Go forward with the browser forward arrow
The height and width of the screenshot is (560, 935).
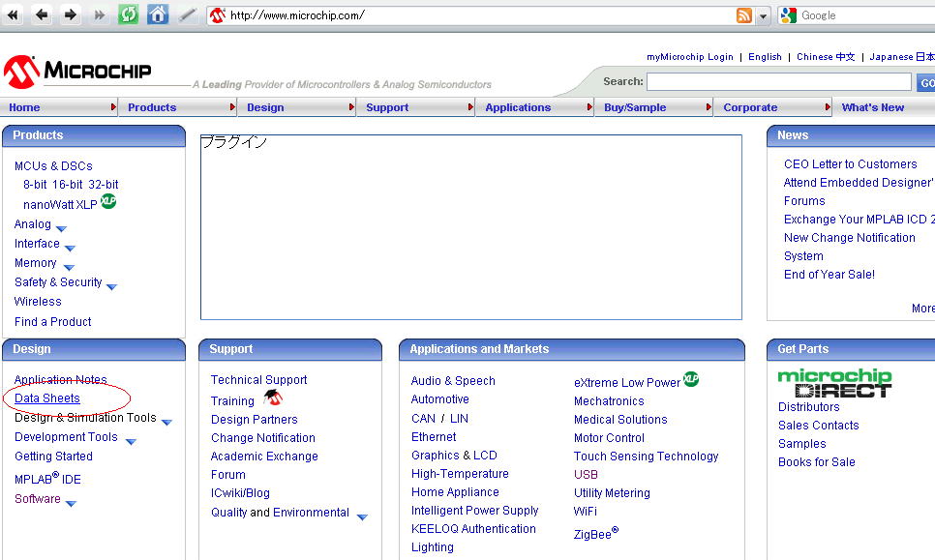(x=71, y=15)
